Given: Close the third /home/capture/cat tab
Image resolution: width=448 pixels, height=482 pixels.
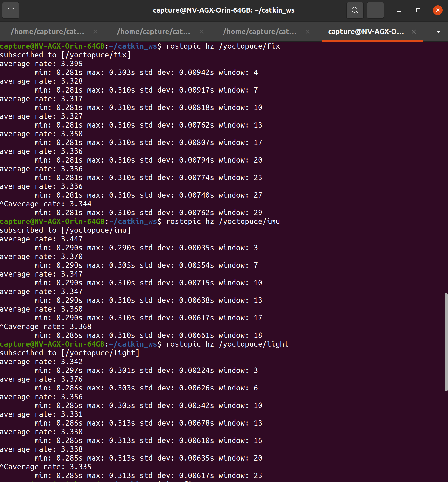Looking at the screenshot, I should click(x=308, y=32).
